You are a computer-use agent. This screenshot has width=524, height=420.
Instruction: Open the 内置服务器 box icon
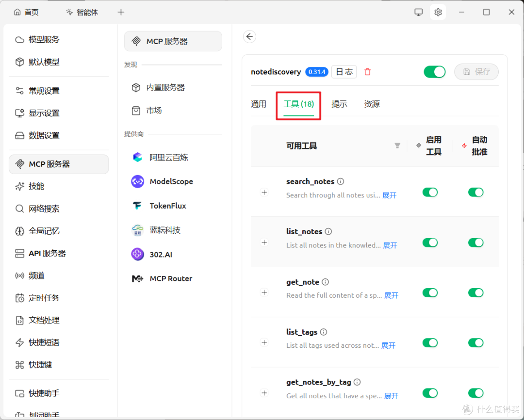pos(136,88)
